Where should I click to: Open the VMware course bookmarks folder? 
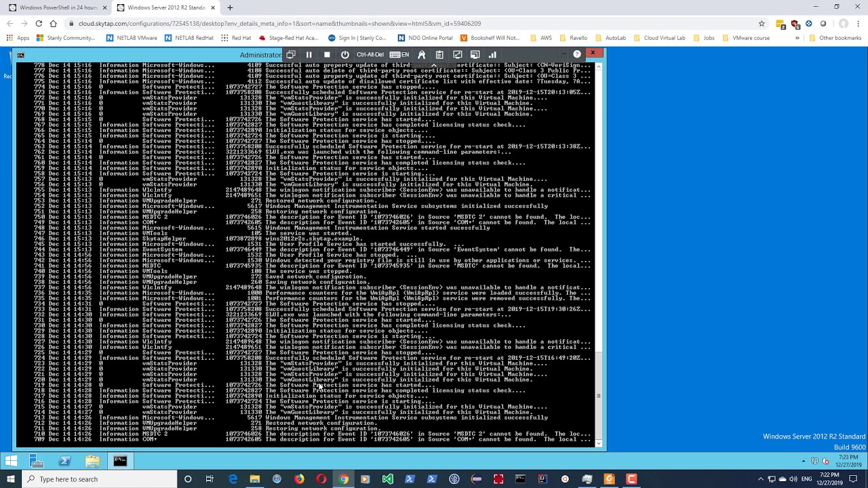tap(745, 38)
